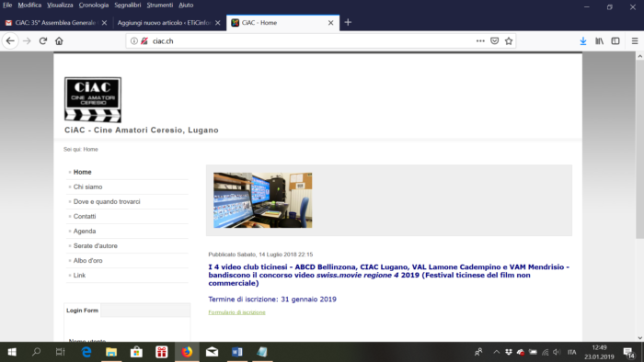Switch to Aggiungi nuovo articolo tab
Image resolution: width=644 pixels, height=362 pixels.
click(x=164, y=23)
